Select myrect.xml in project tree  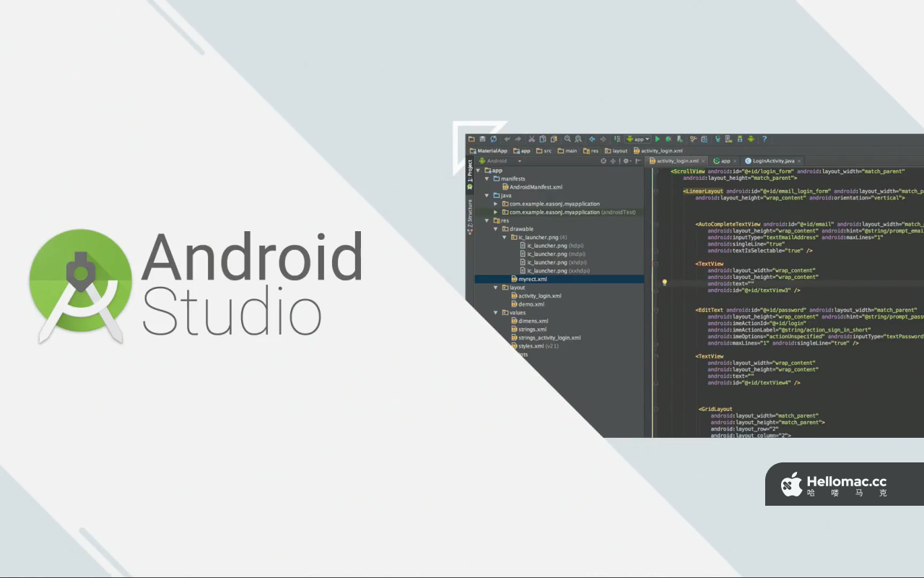click(x=528, y=279)
